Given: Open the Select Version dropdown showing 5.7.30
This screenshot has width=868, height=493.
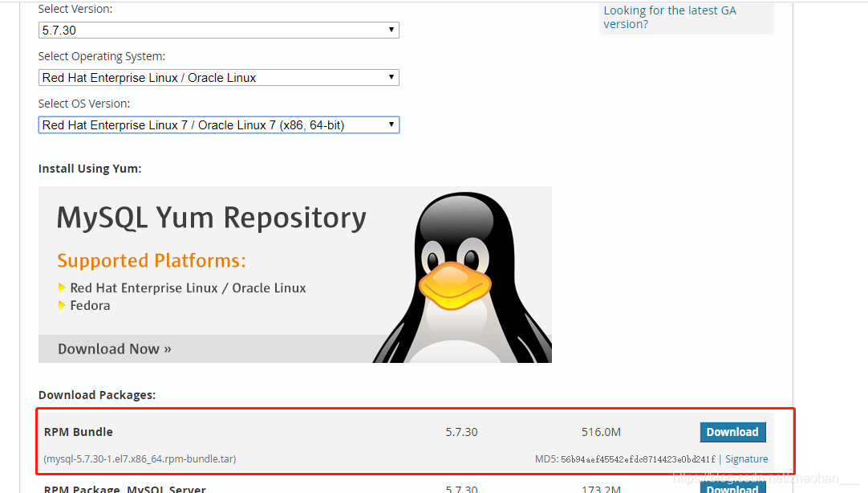Looking at the screenshot, I should point(219,30).
